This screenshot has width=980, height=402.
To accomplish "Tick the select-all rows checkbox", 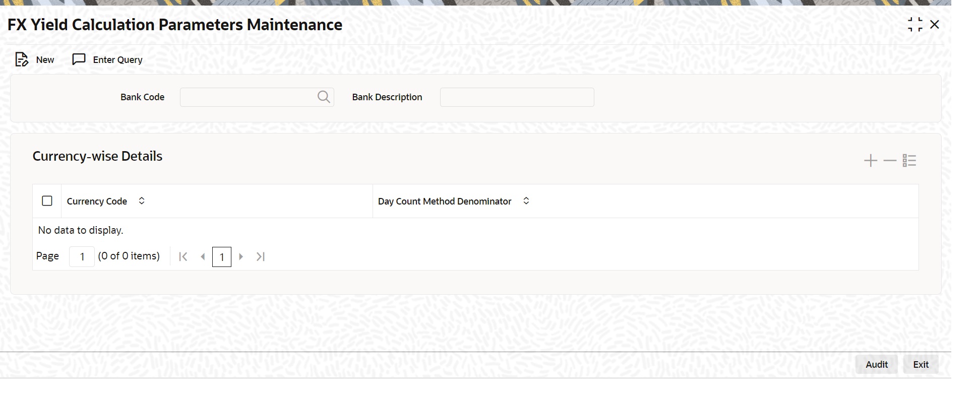I will (x=47, y=201).
